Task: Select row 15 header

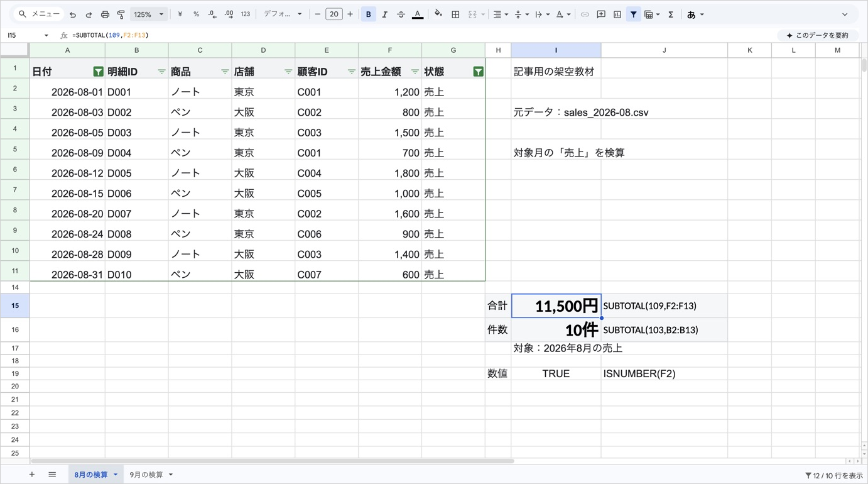Action: (14, 305)
